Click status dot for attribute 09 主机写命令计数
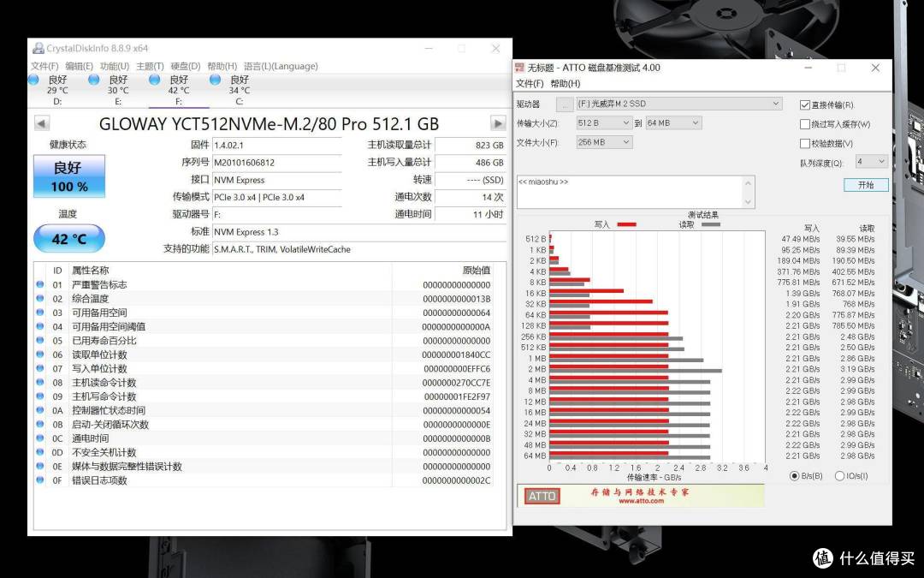 point(40,396)
